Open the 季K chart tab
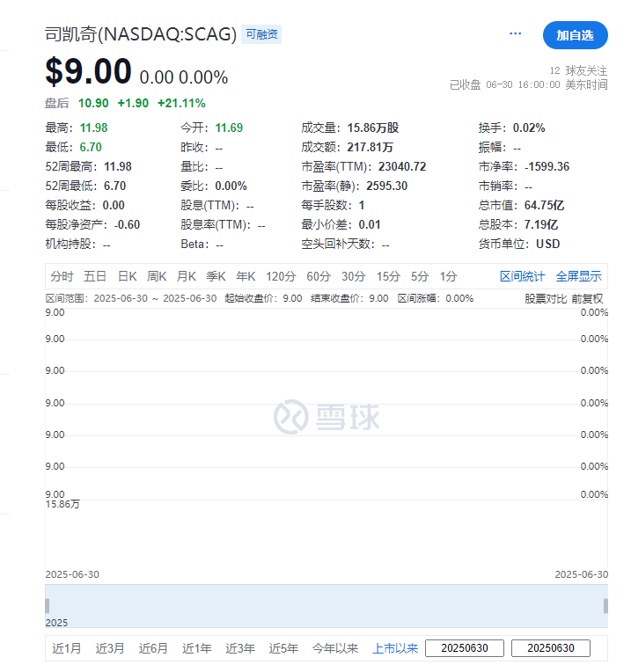631x672 pixels. (216, 276)
